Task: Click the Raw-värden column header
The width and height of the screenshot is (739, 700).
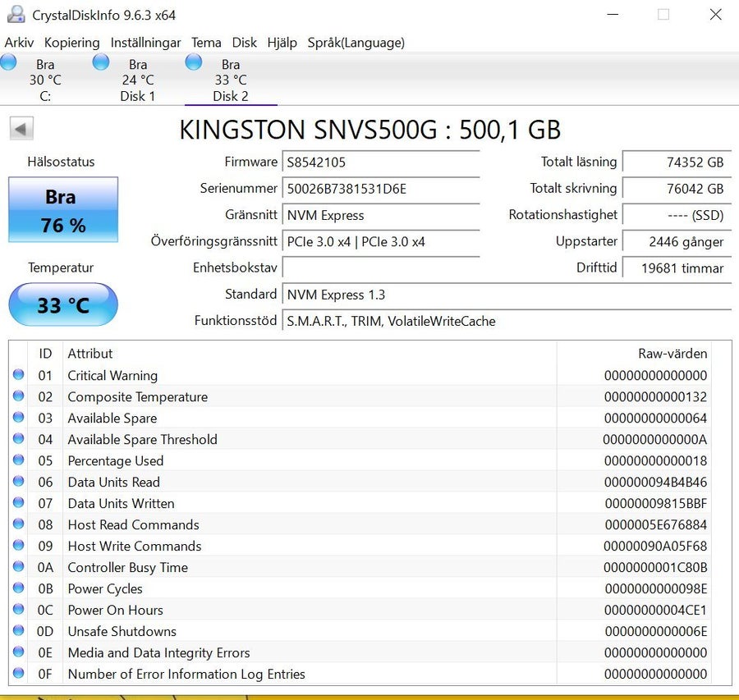Action: click(634, 354)
